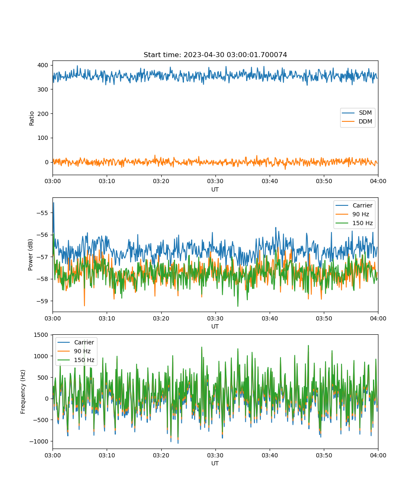Click the 03:30 tick under the Frequency plot

(215, 455)
